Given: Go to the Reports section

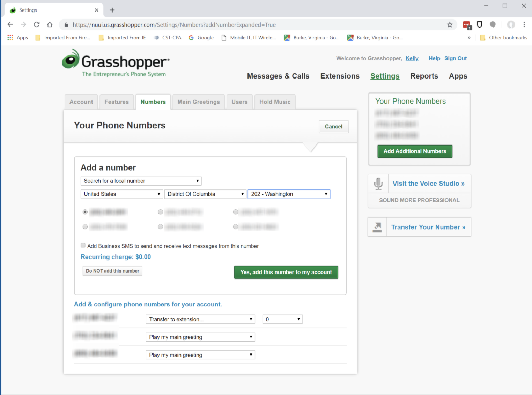Looking at the screenshot, I should [x=424, y=76].
